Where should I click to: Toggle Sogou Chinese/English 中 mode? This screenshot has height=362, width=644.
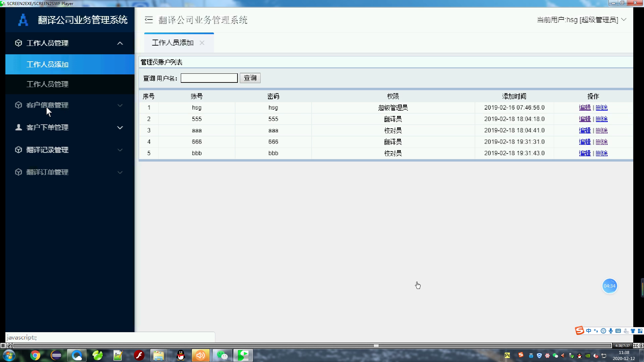(589, 331)
